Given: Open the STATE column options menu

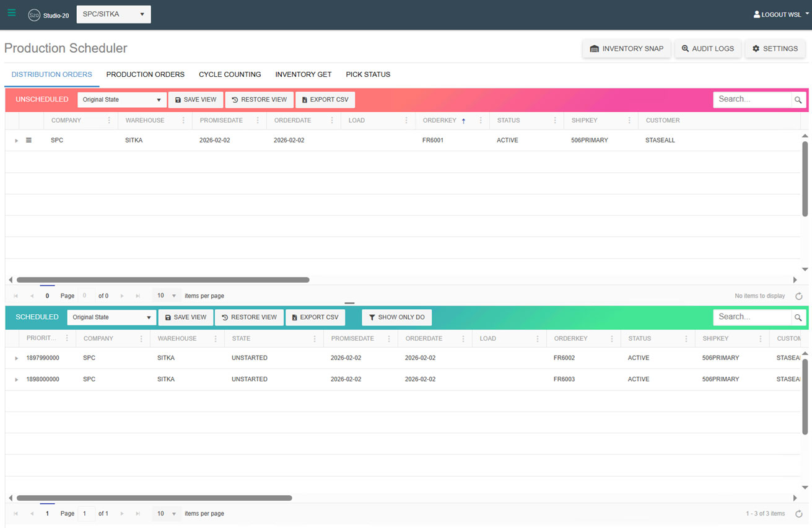Looking at the screenshot, I should (315, 339).
